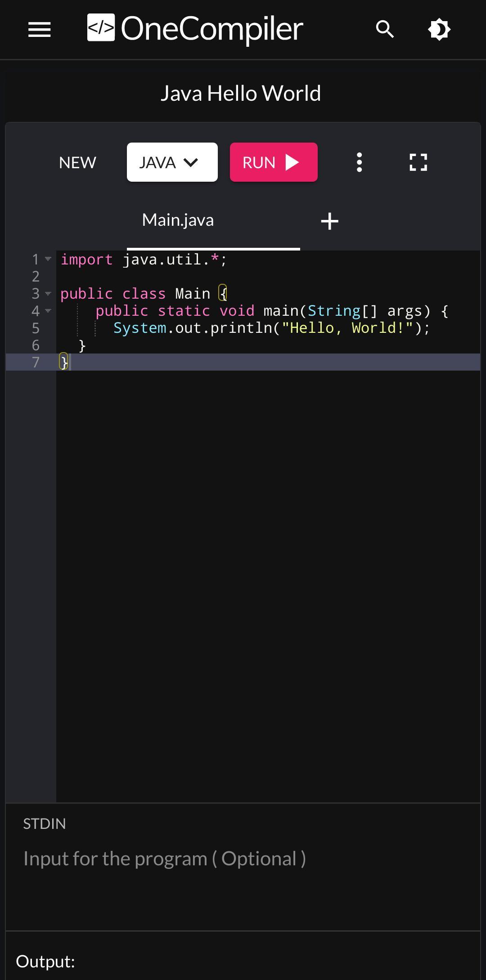Click the OneCompiler logo icon
This screenshot has width=486, height=980.
point(101,28)
